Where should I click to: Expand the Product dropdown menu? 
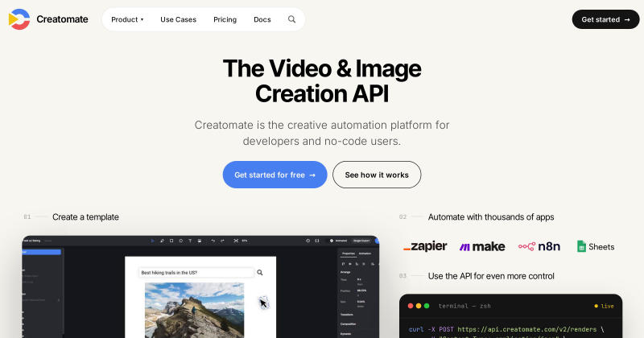127,19
